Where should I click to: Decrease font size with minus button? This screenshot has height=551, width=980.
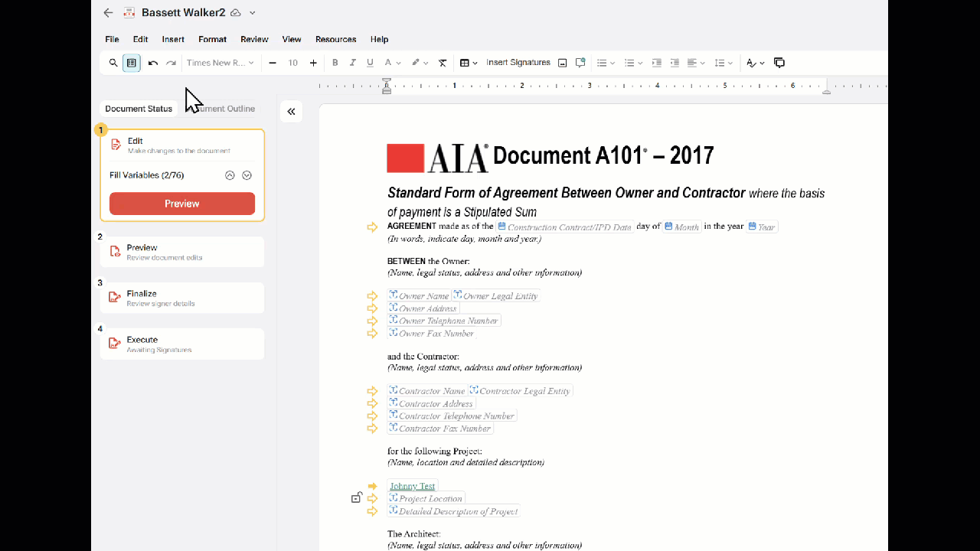coord(273,63)
